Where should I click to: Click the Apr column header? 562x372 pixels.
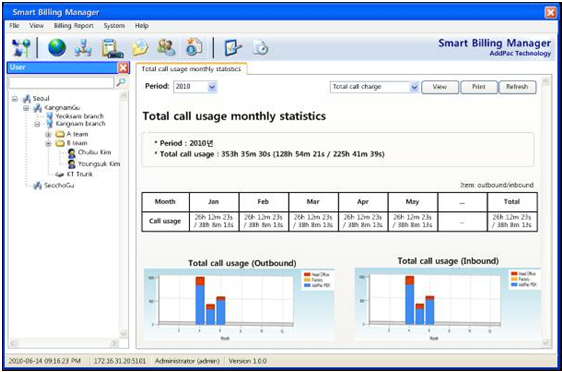coord(363,202)
